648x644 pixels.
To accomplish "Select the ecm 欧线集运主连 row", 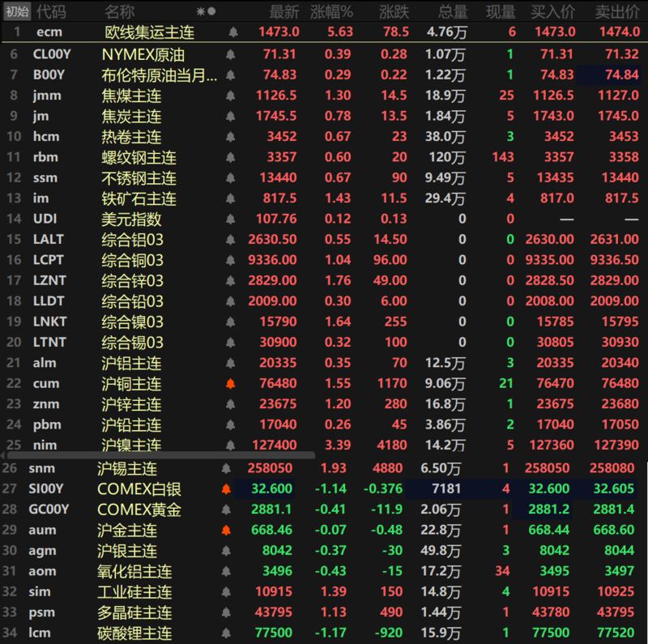I will coord(324,32).
